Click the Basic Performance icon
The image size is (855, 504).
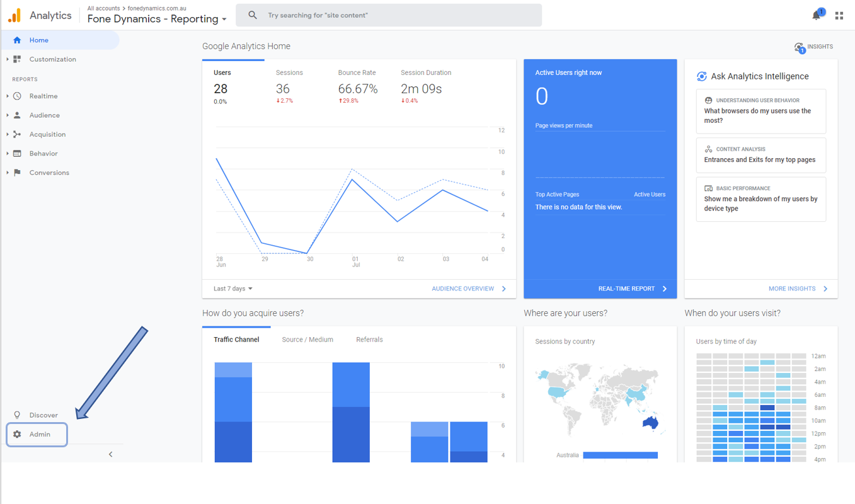(x=708, y=188)
